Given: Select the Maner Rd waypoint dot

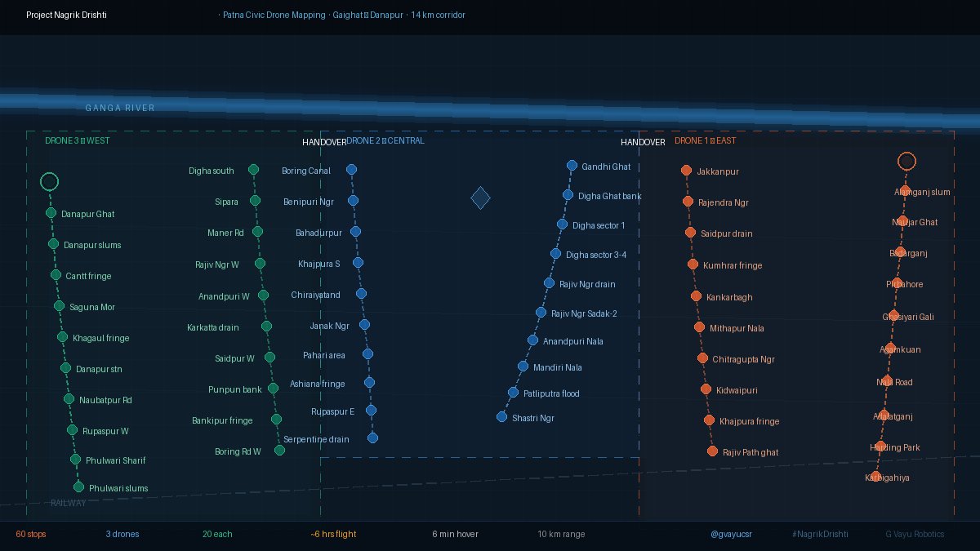Looking at the screenshot, I should pos(257,232).
